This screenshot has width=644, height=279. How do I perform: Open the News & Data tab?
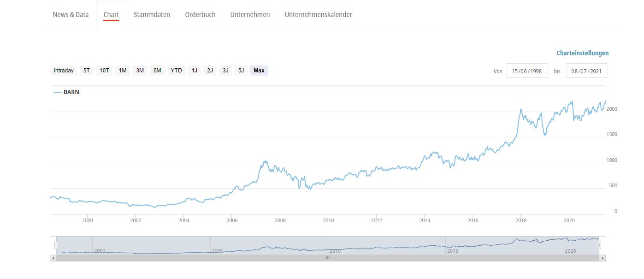pyautogui.click(x=71, y=14)
